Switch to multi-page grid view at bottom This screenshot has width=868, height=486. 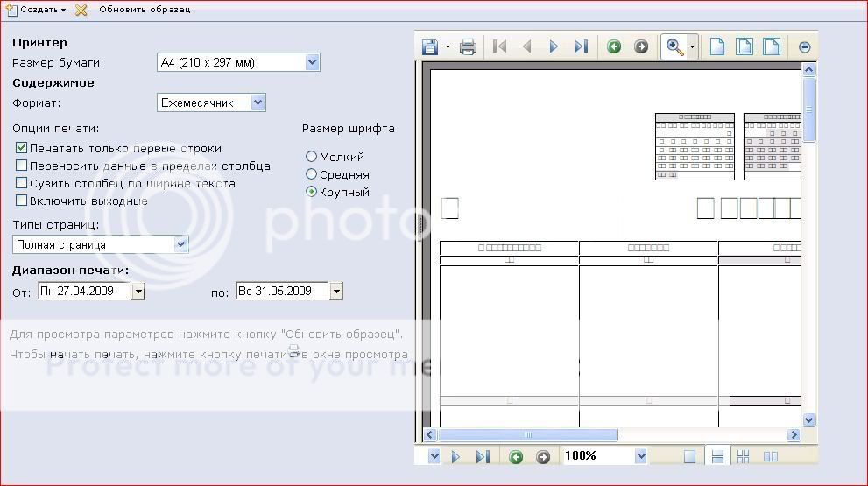[x=743, y=456]
